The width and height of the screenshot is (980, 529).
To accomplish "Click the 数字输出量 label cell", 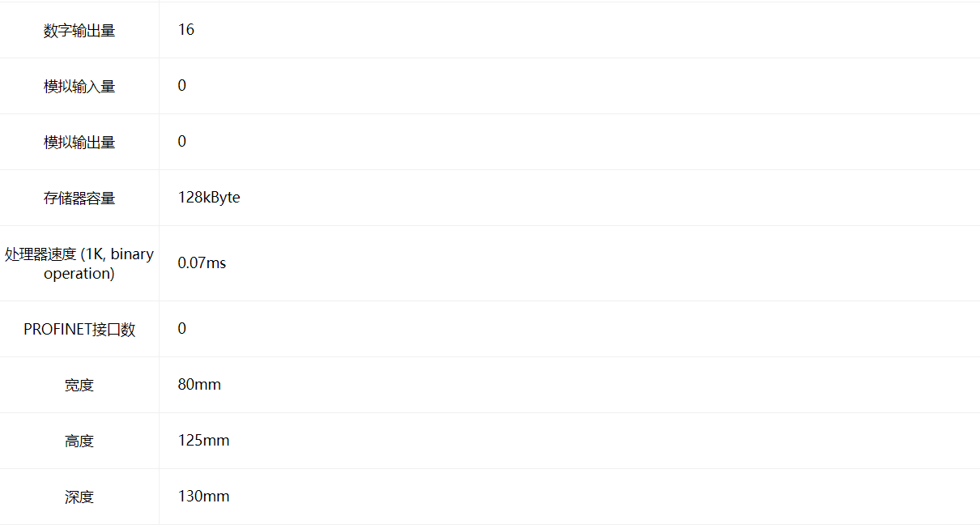I will click(79, 31).
